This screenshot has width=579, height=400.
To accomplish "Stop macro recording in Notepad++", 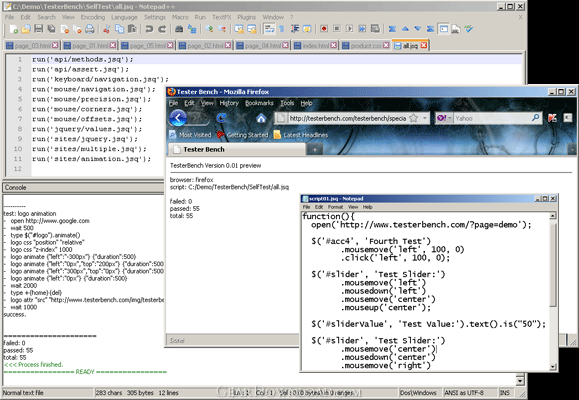I will [x=337, y=29].
